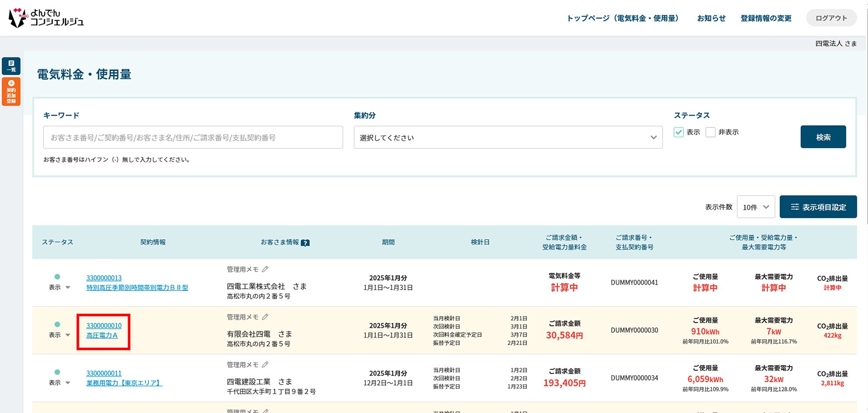This screenshot has width=868, height=413.
Task: Click the 表示項目設定 button
Action: [x=818, y=207]
